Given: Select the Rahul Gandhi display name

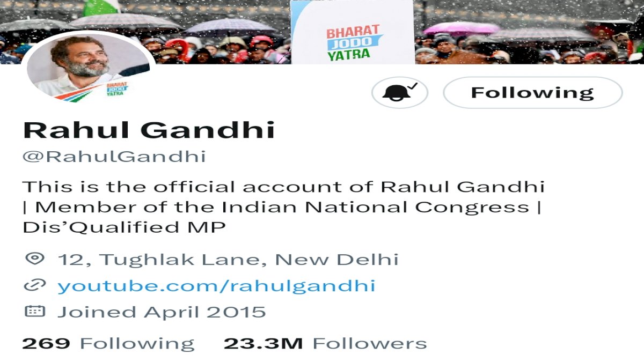Looking at the screenshot, I should 149,130.
